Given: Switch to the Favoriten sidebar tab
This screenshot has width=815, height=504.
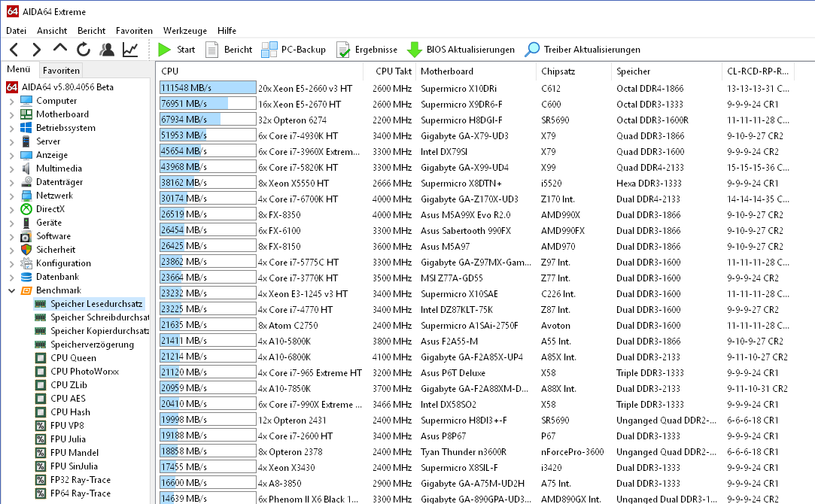Looking at the screenshot, I should pyautogui.click(x=61, y=70).
